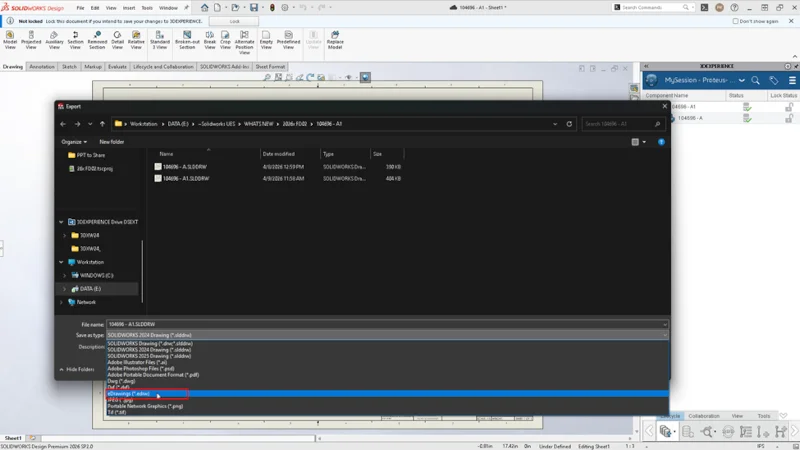This screenshot has height=450, width=800.
Task: Insert Standard 3 View
Action: point(159,40)
